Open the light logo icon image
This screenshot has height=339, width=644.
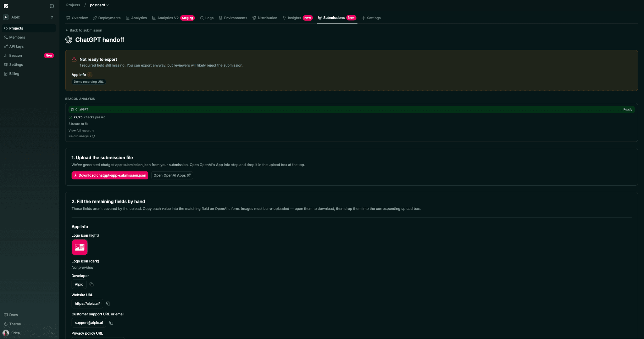point(80,247)
